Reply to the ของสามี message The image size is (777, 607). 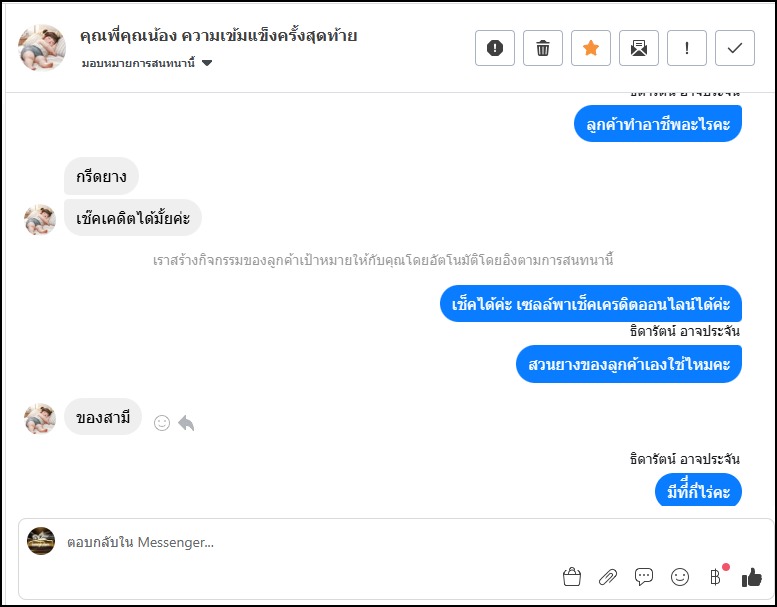point(186,423)
